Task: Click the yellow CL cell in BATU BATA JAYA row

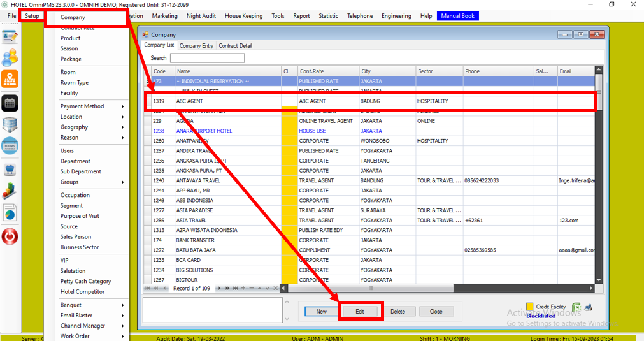Action: tap(289, 250)
